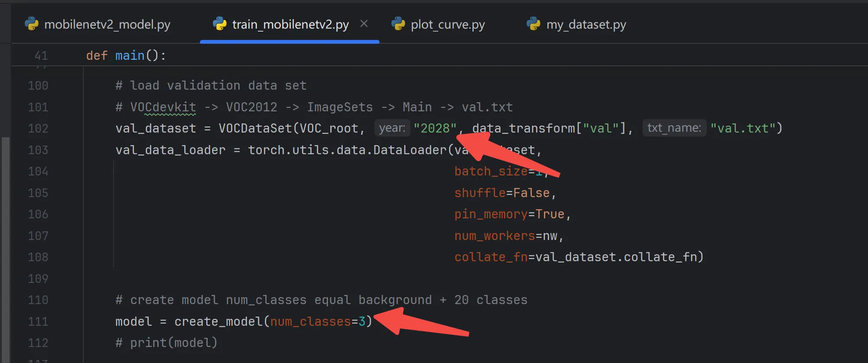Screen dimensions: 868x363
Task: Click line number 111 in the gutter
Action: coord(38,322)
